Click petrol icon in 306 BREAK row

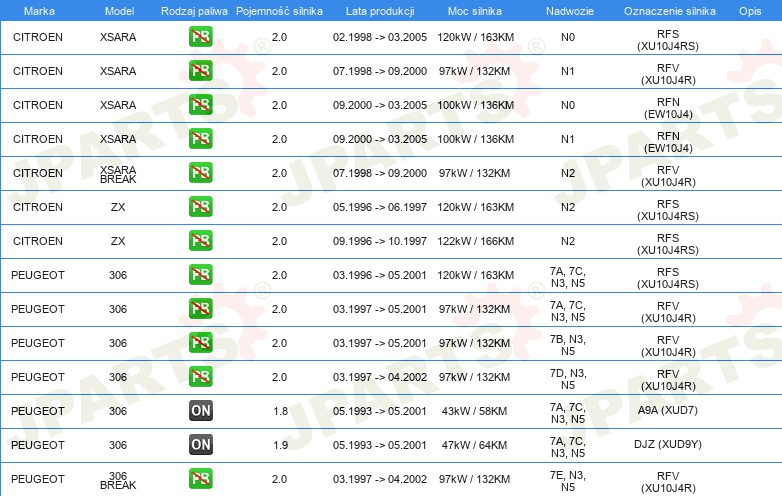(x=200, y=479)
